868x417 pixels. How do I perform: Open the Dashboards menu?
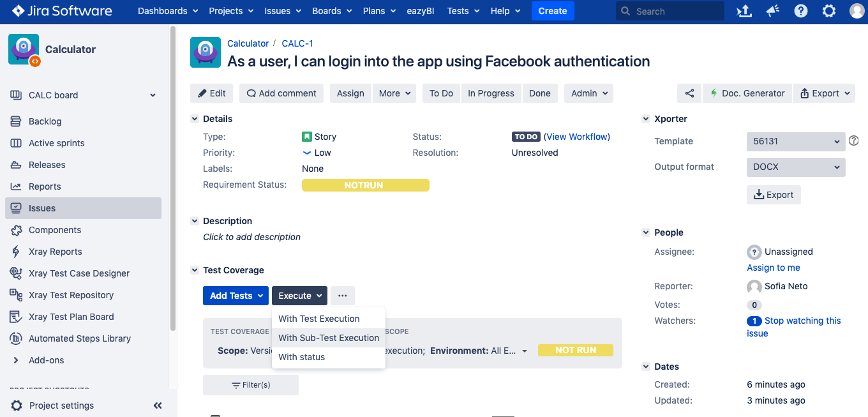click(168, 11)
